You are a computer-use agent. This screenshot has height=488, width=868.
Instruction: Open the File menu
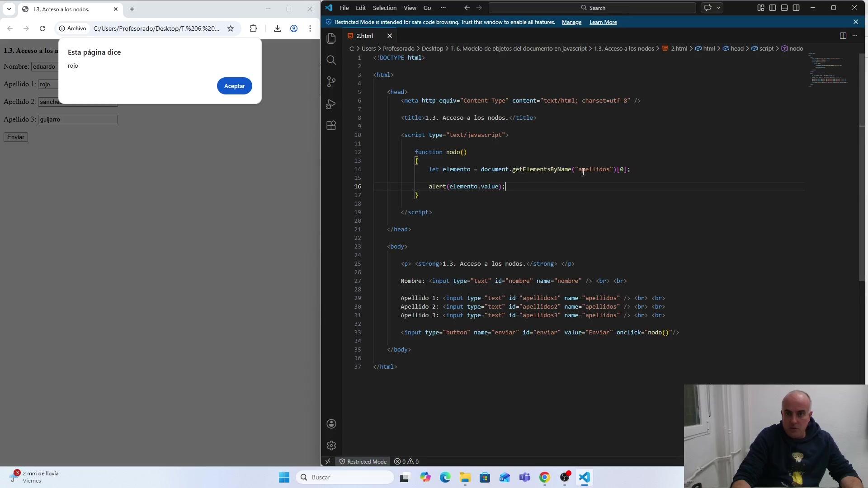tap(344, 8)
